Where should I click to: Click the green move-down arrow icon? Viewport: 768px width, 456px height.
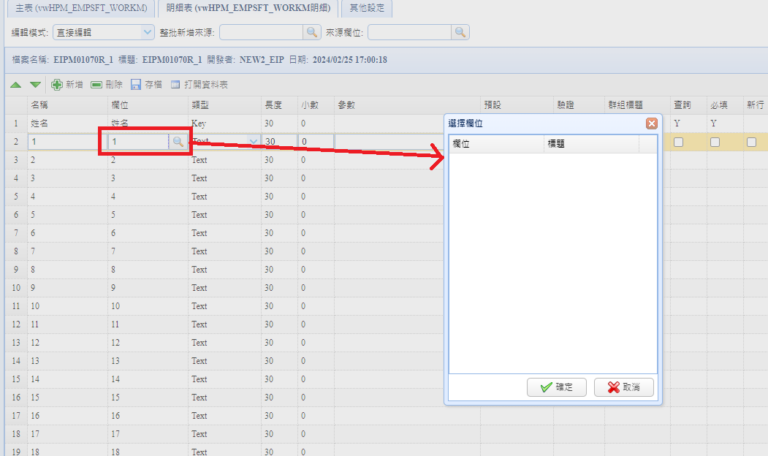point(35,86)
